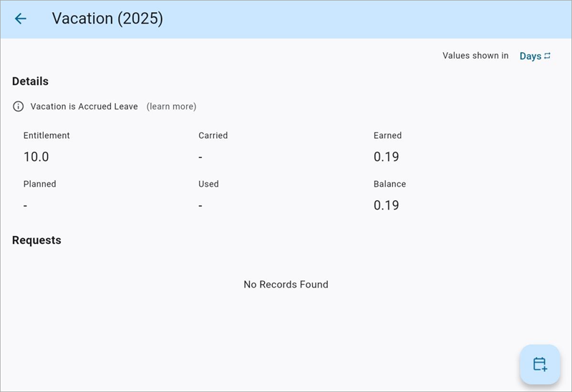This screenshot has height=392, width=572.
Task: Select the Balance value 0.19
Action: point(387,205)
